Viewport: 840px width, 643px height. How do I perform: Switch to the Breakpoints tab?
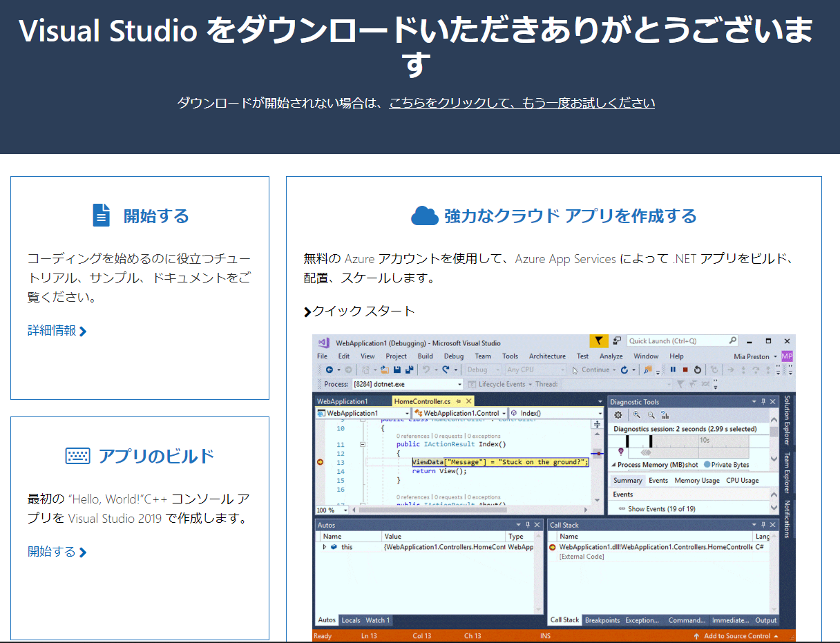pos(602,620)
